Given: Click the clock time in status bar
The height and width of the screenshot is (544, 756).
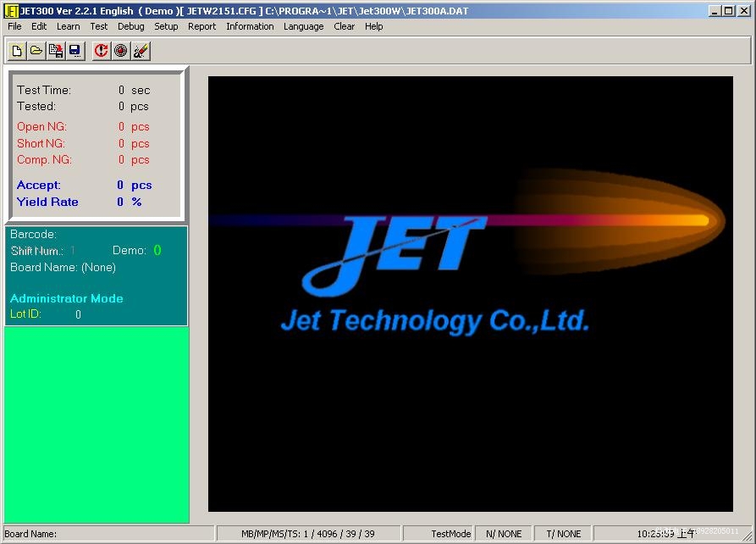Looking at the screenshot, I should 666,533.
